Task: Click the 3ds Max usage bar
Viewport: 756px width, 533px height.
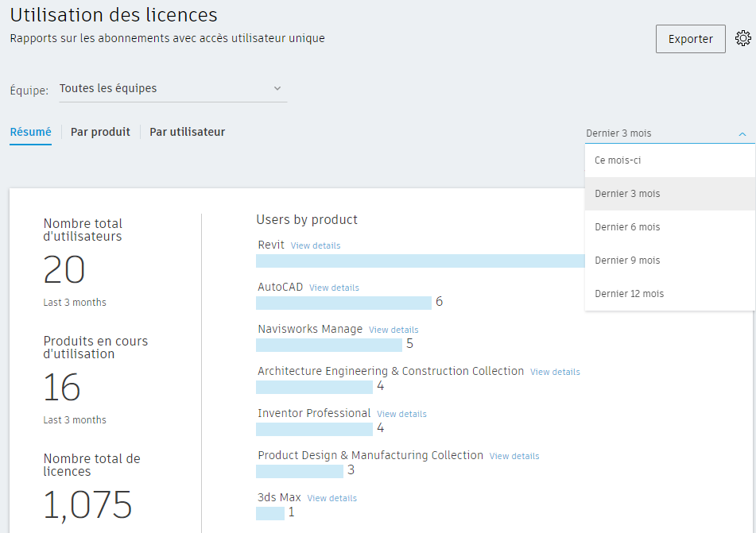Action: tap(270, 513)
